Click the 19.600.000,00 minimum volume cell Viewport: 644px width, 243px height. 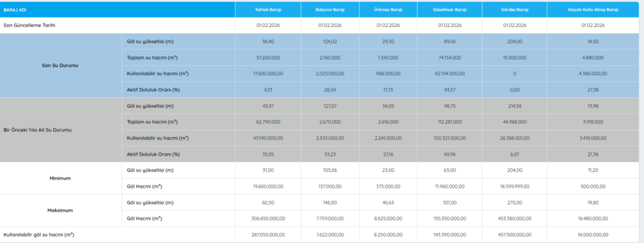coord(268,186)
